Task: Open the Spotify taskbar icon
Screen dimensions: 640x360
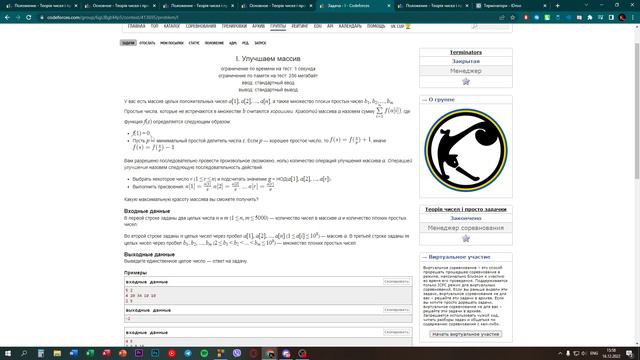Action: pos(204,353)
